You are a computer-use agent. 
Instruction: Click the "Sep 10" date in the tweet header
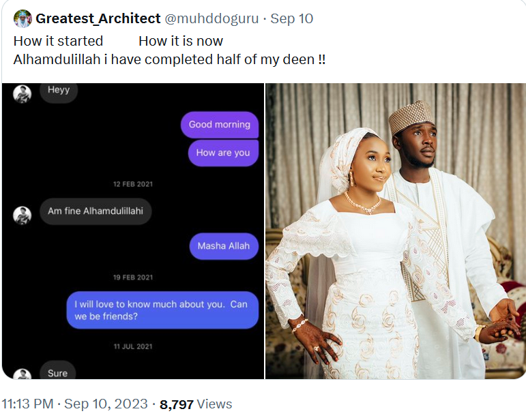pos(292,18)
